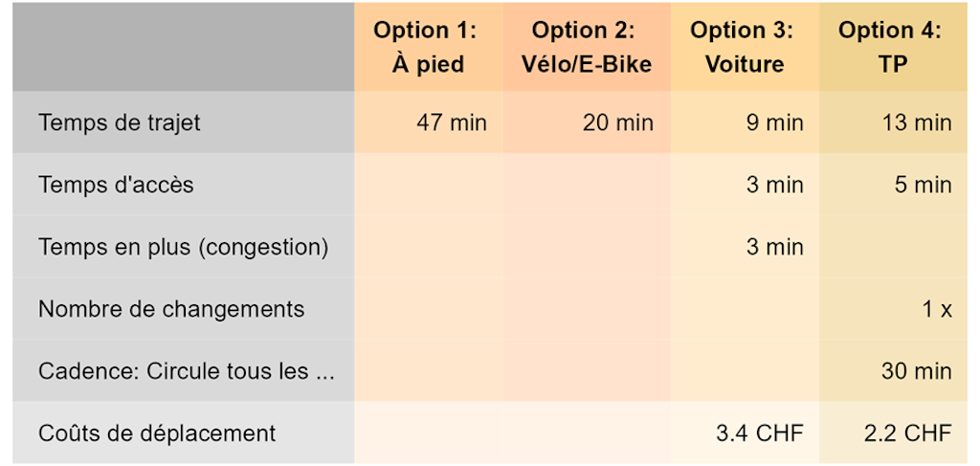This screenshot has width=980, height=466.
Task: Select the 3 min congestion time cell
Action: pos(774,247)
